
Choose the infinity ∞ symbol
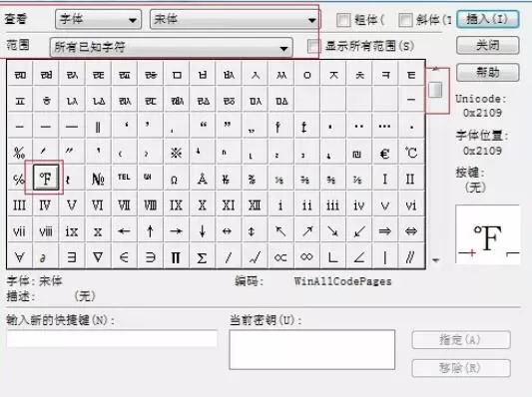[x=306, y=257]
